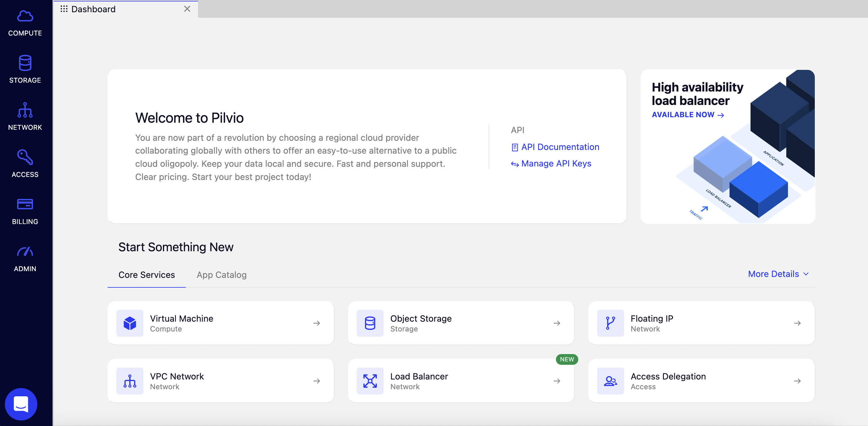Click the Dashboard grid dots icon
Viewport: 868px width, 426px height.
coord(64,9)
